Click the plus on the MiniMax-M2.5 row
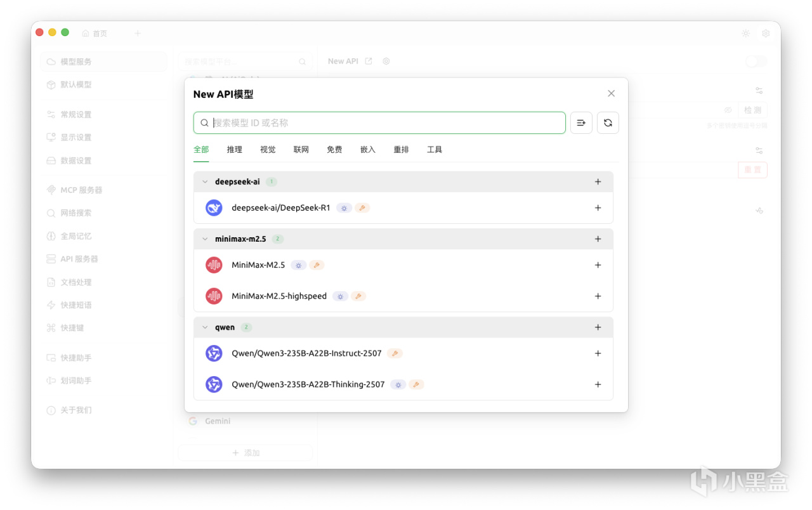Image resolution: width=812 pixels, height=510 pixels. (x=598, y=265)
